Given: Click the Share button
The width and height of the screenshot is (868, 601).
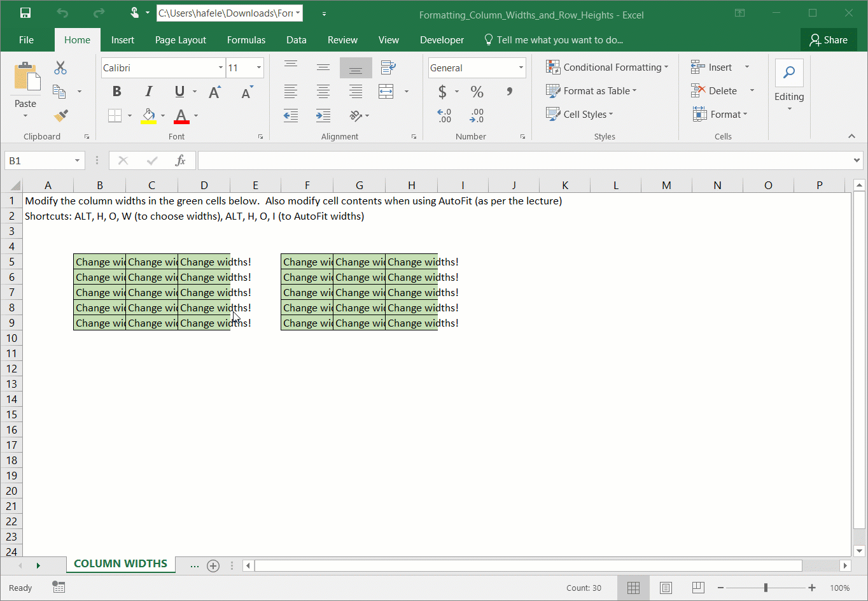Looking at the screenshot, I should 829,39.
